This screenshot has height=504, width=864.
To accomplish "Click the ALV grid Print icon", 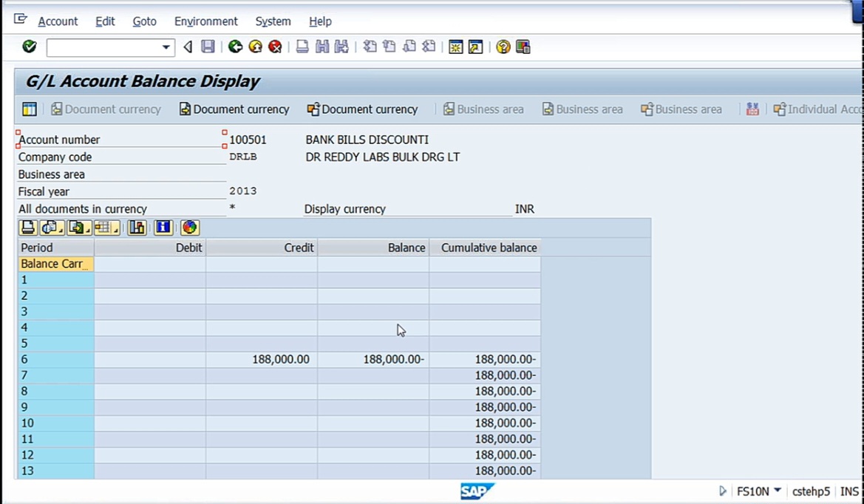I will pyautogui.click(x=28, y=228).
